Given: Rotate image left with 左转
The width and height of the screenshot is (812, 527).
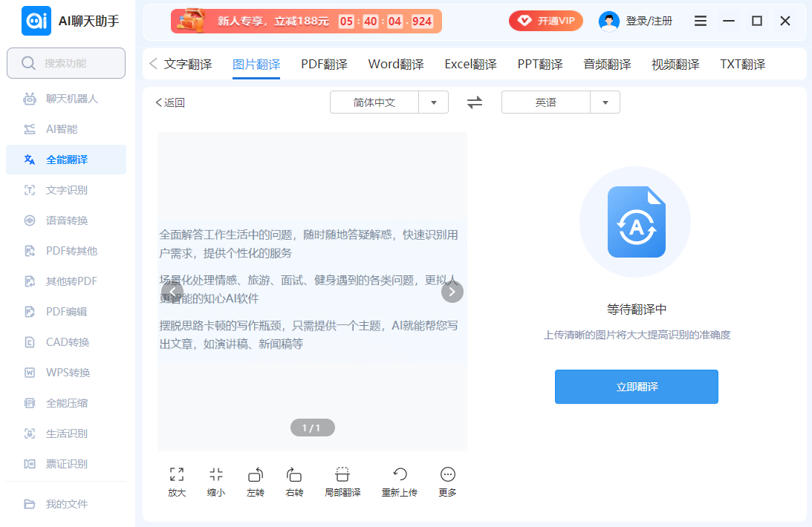Looking at the screenshot, I should pyautogui.click(x=256, y=475).
